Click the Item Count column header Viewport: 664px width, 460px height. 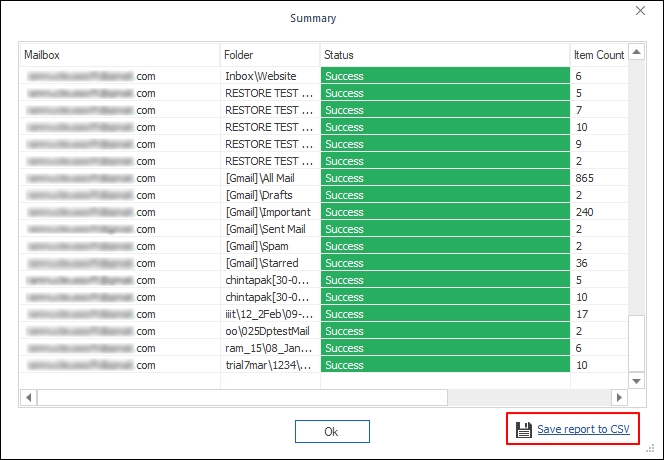point(598,55)
